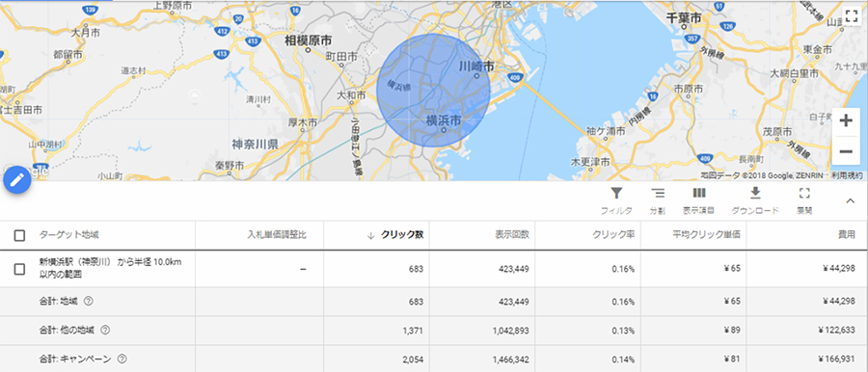Click the 相模原市 label on map
Image resolution: width=868 pixels, height=372 pixels.
tap(309, 41)
